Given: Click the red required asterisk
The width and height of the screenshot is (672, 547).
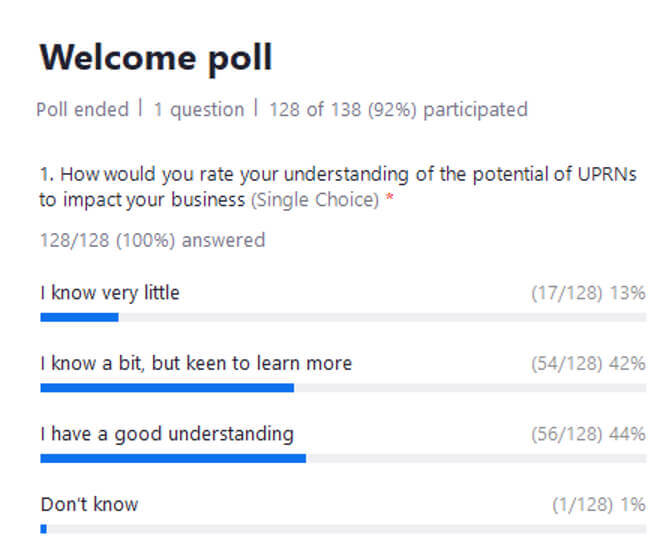Looking at the screenshot, I should [x=390, y=197].
